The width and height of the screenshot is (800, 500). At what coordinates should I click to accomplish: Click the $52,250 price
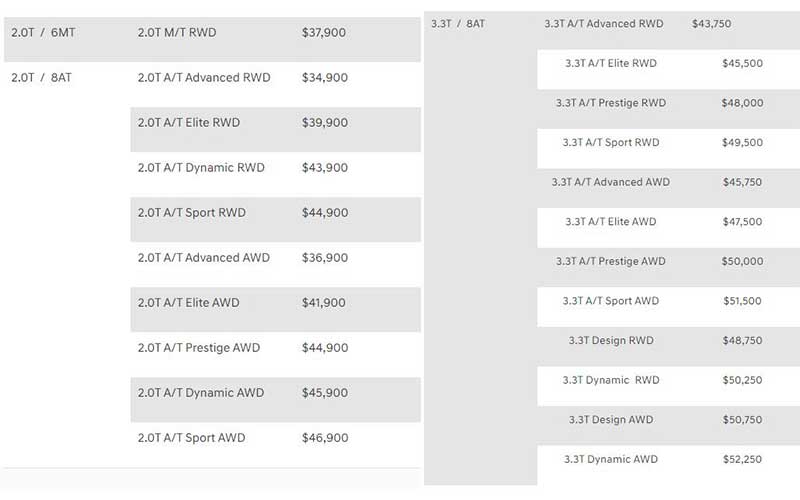click(x=742, y=460)
